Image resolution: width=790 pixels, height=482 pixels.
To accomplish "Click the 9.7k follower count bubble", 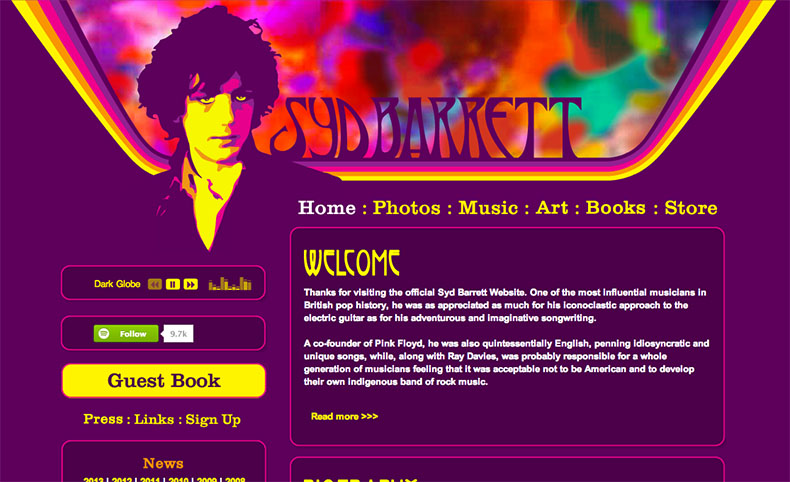I will [178, 333].
